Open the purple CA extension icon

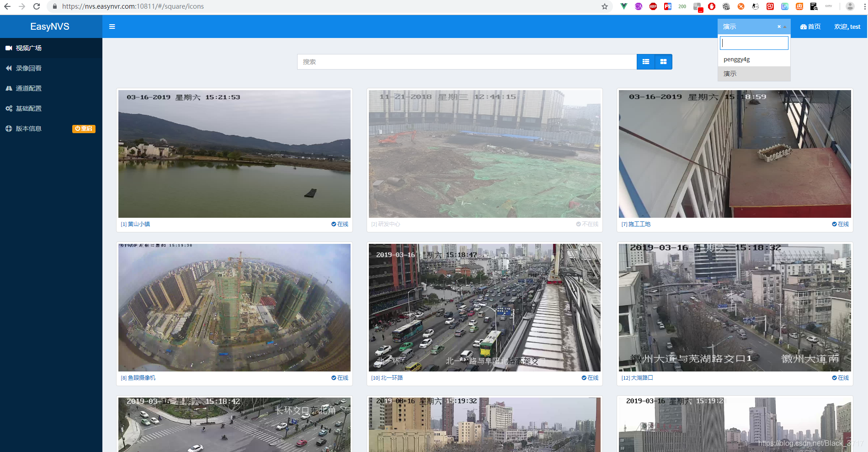(x=639, y=6)
